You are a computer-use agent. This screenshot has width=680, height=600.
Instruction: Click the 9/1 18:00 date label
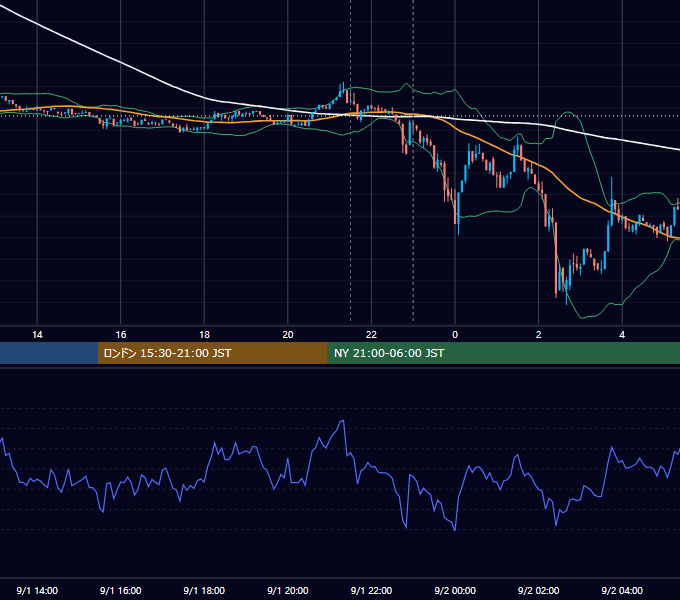[x=204, y=590]
